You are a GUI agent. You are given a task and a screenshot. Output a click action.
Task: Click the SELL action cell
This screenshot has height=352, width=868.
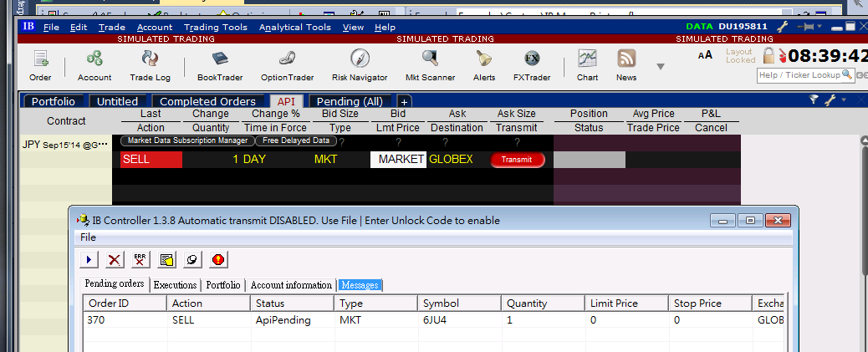tap(151, 160)
